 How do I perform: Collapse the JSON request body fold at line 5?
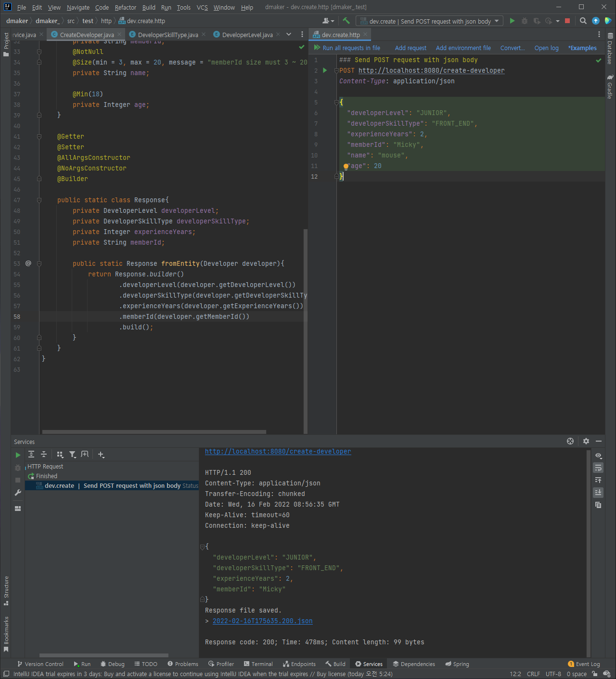(x=337, y=102)
